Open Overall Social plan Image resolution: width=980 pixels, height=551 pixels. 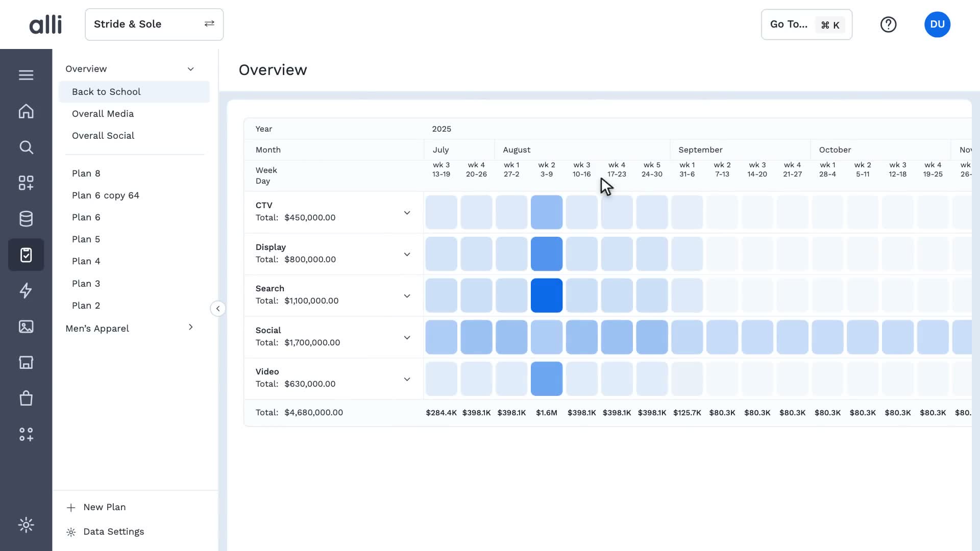tap(103, 136)
